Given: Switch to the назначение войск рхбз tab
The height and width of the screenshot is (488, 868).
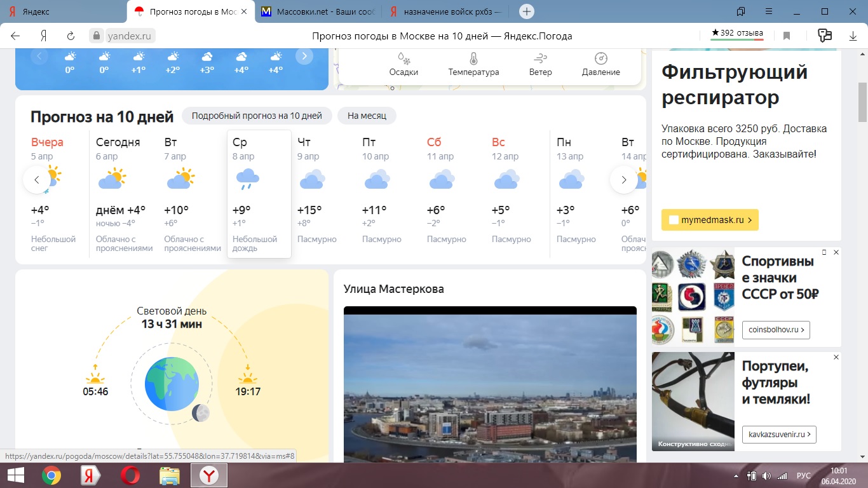Looking at the screenshot, I should tap(447, 11).
